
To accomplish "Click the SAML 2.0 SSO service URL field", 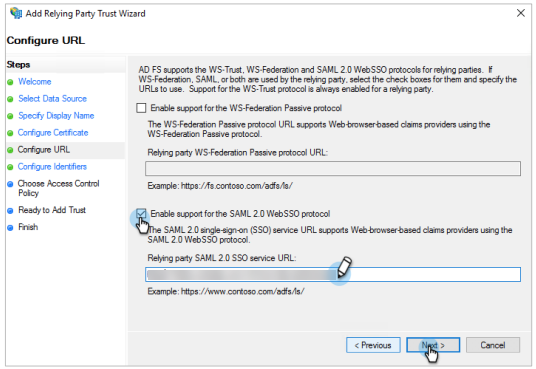I will pos(333,275).
